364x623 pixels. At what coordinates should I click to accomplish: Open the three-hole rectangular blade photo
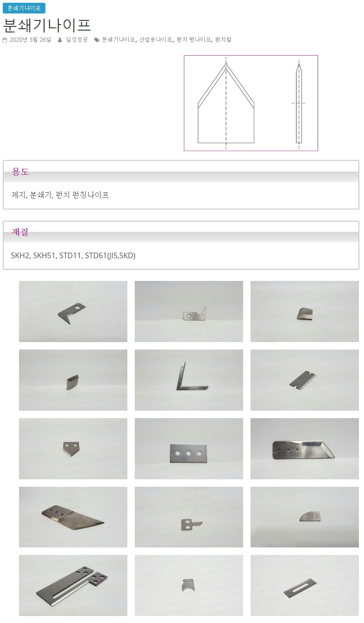[189, 449]
